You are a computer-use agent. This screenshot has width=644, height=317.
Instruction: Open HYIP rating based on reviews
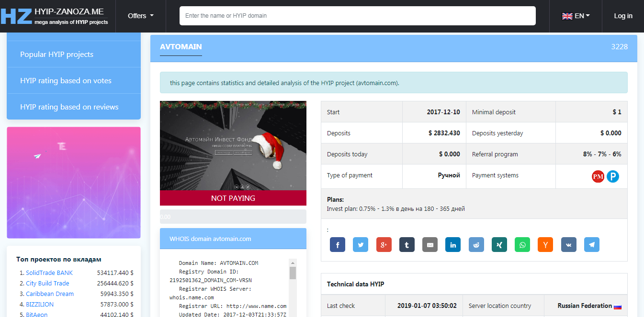[x=74, y=107]
